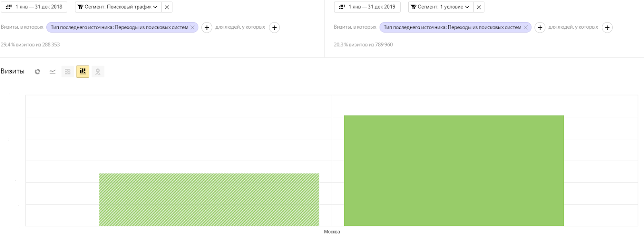Open the 2019 date range picker
Screen dimensions: 644x238
[367, 7]
